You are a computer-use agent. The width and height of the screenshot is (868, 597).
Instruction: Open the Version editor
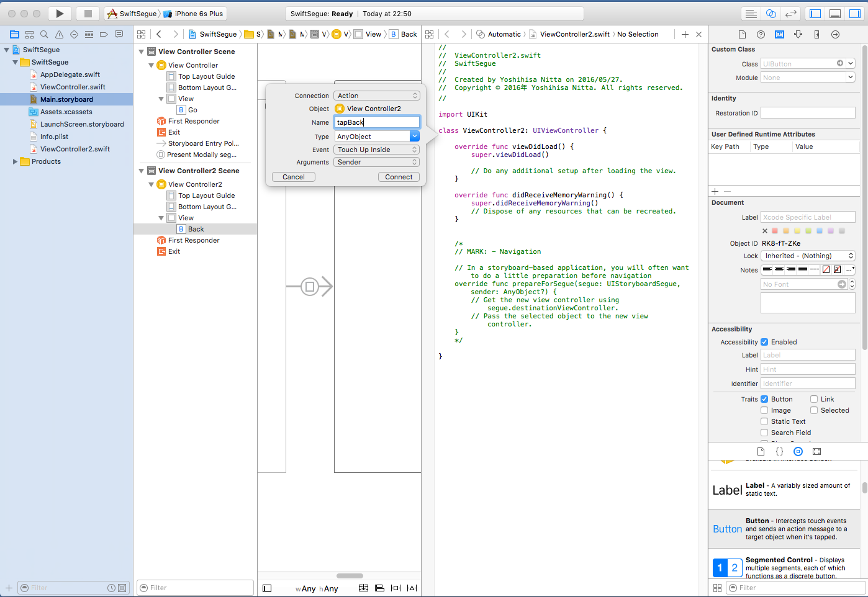[x=790, y=14]
